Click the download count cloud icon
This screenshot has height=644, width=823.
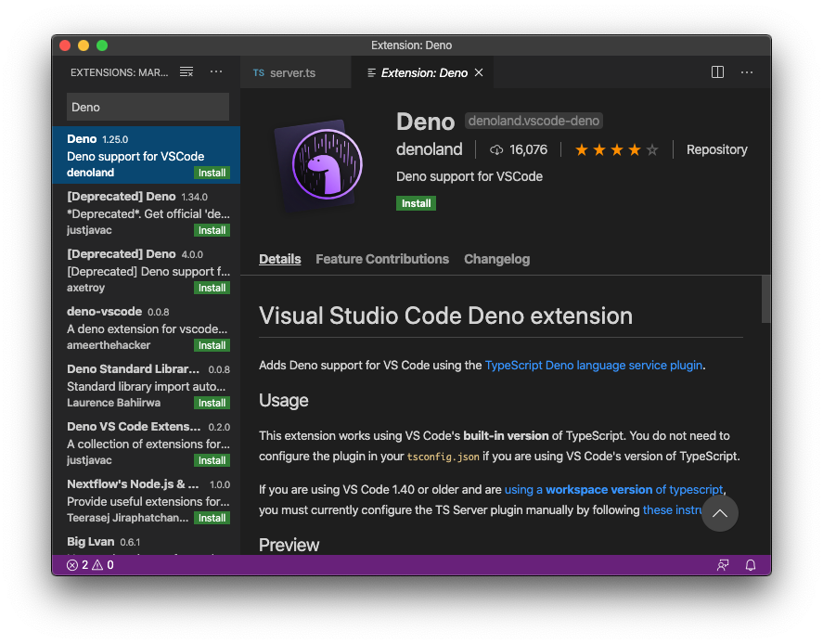pos(496,150)
